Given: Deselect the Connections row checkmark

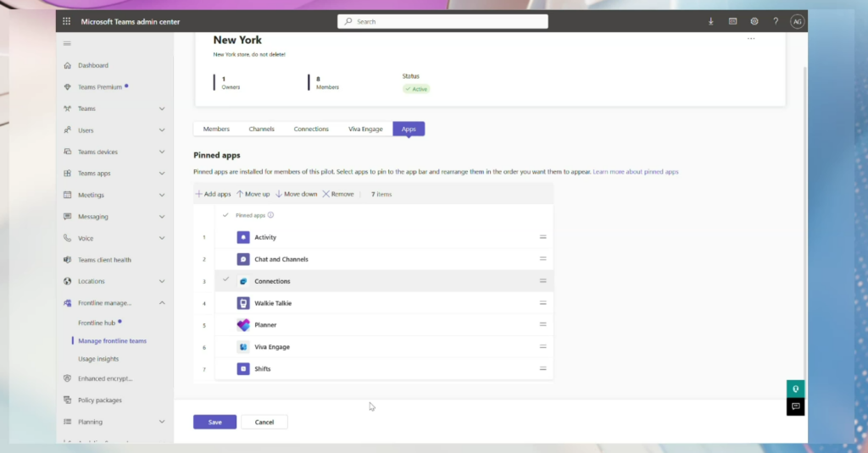Looking at the screenshot, I should (x=225, y=280).
